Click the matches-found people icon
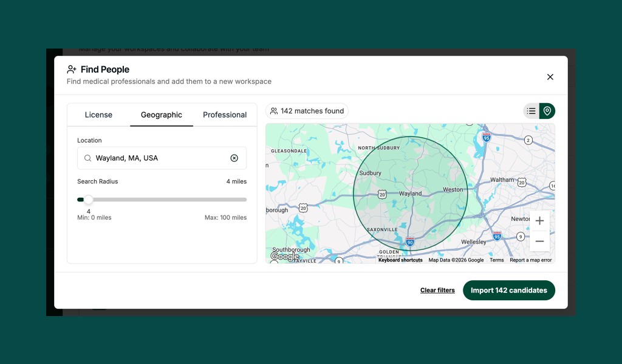The image size is (622, 364). pos(275,110)
